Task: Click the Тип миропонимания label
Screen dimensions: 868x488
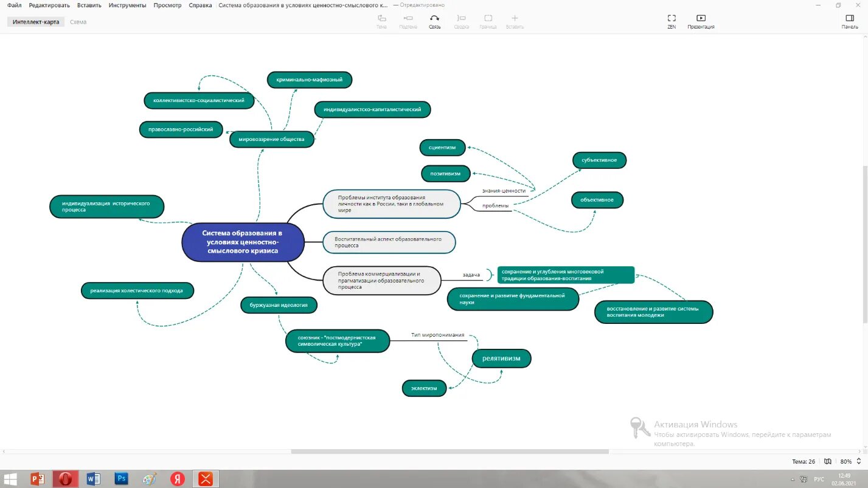Action: tap(437, 335)
